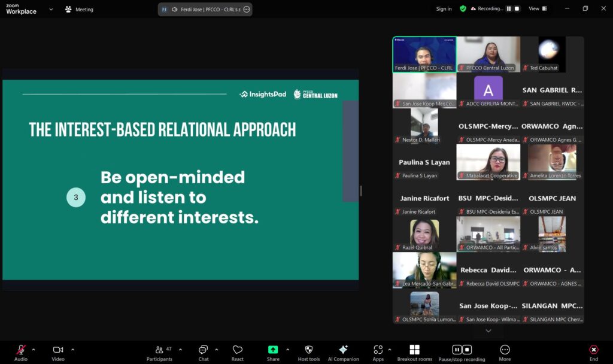The image size is (613, 364).
Task: Click the Ferdi Jose screen share indicator
Action: [x=205, y=10]
